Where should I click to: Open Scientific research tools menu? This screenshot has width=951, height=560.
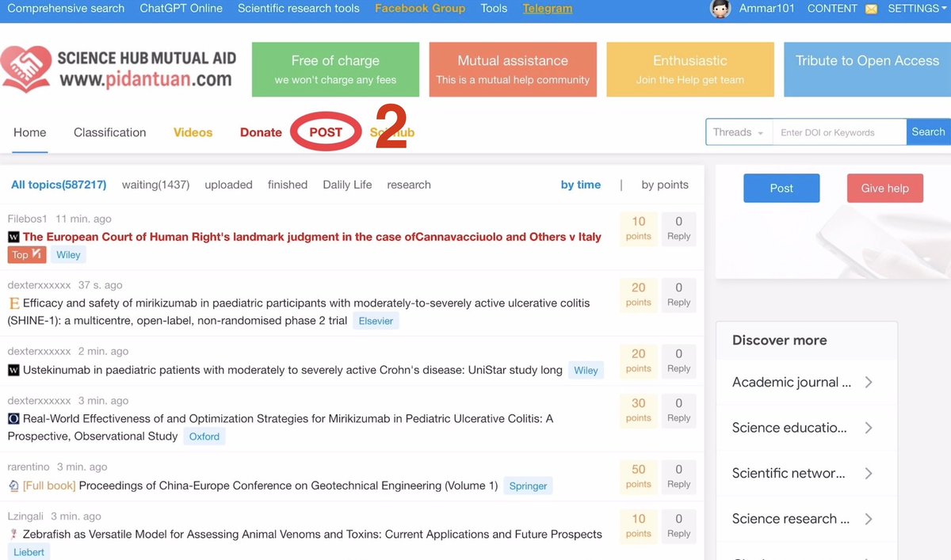(299, 9)
